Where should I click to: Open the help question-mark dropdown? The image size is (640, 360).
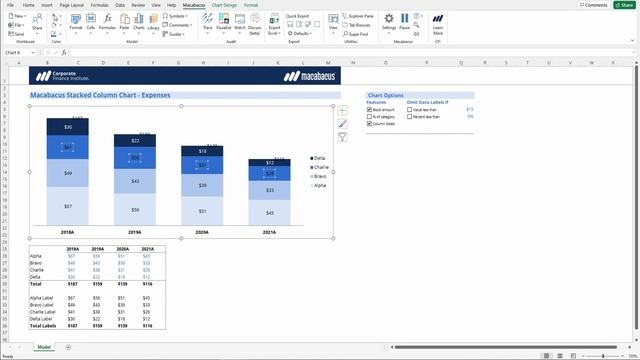pos(418,16)
